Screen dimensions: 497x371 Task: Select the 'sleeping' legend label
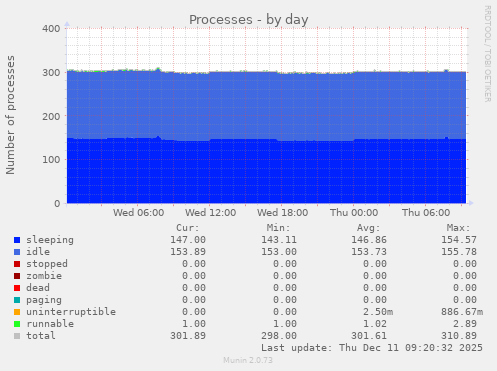pos(50,240)
